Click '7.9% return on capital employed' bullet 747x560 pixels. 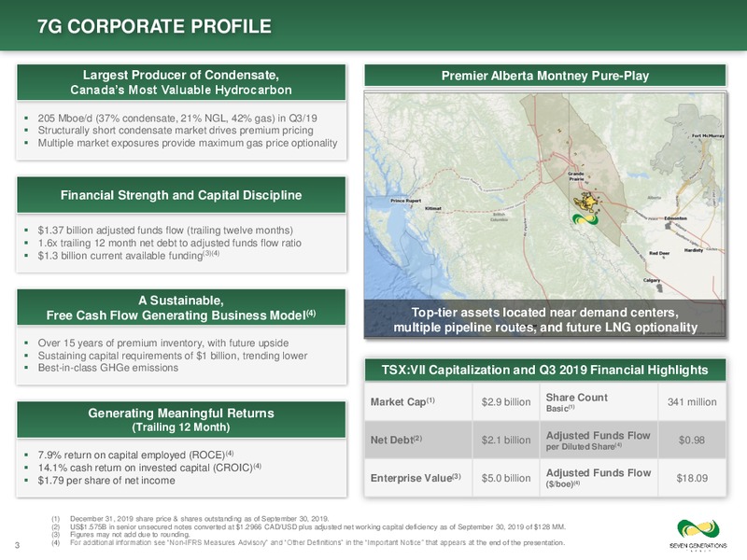[135, 455]
